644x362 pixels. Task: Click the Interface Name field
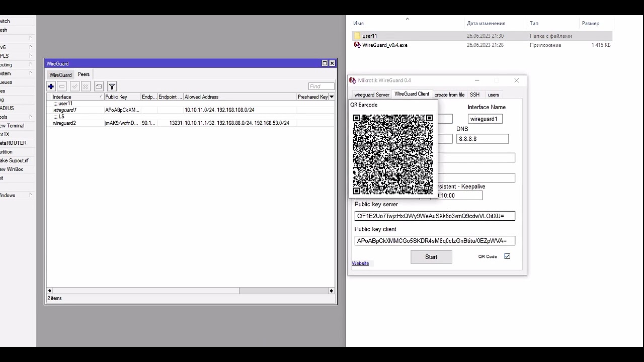click(485, 119)
